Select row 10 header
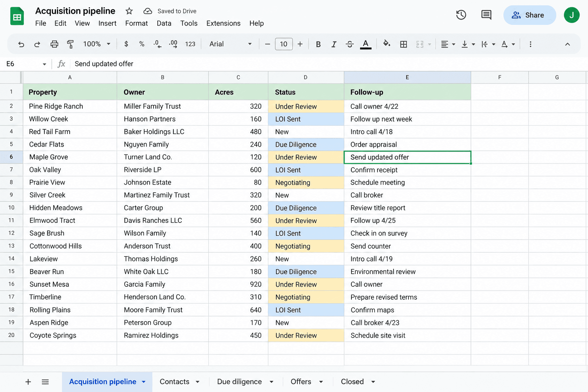This screenshot has height=392, width=588. pos(11,207)
